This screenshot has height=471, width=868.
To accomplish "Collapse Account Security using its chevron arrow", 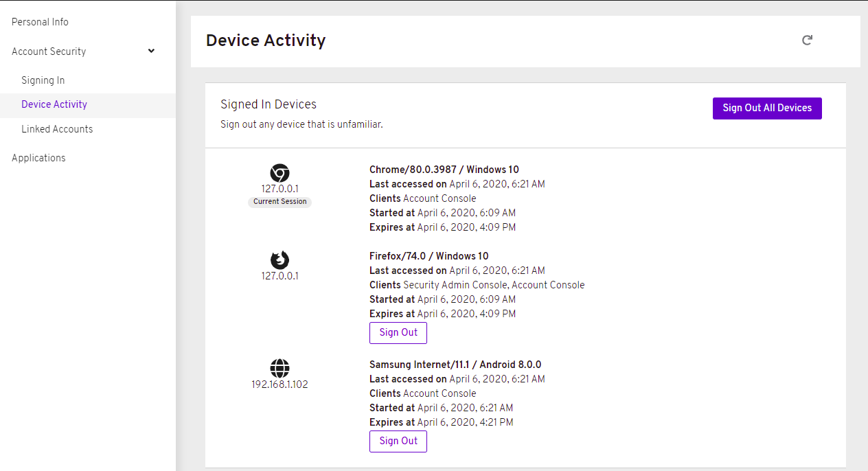I will click(x=152, y=51).
